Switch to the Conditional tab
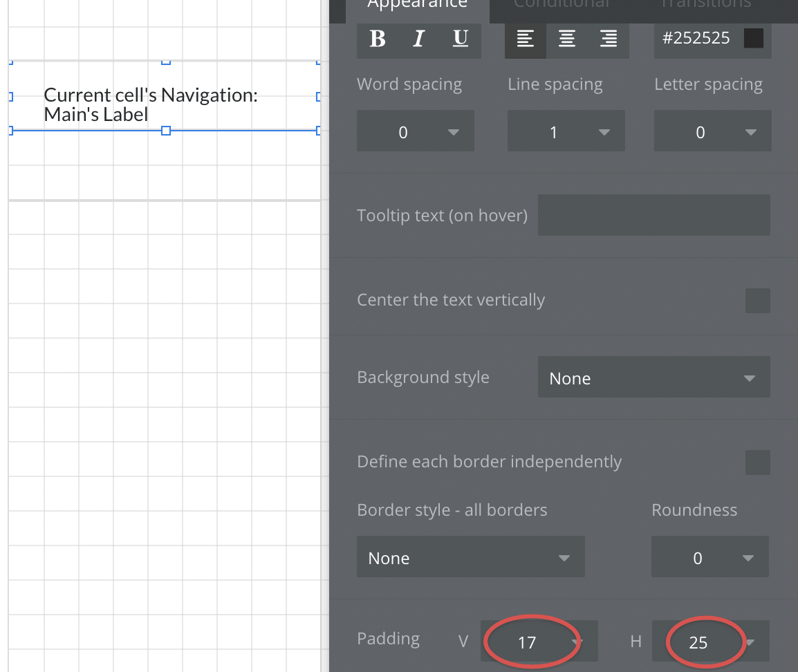 pos(561,4)
